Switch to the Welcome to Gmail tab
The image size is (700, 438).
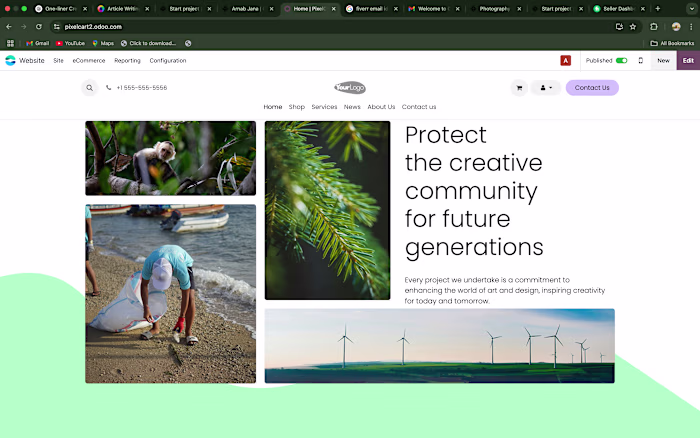click(x=433, y=8)
